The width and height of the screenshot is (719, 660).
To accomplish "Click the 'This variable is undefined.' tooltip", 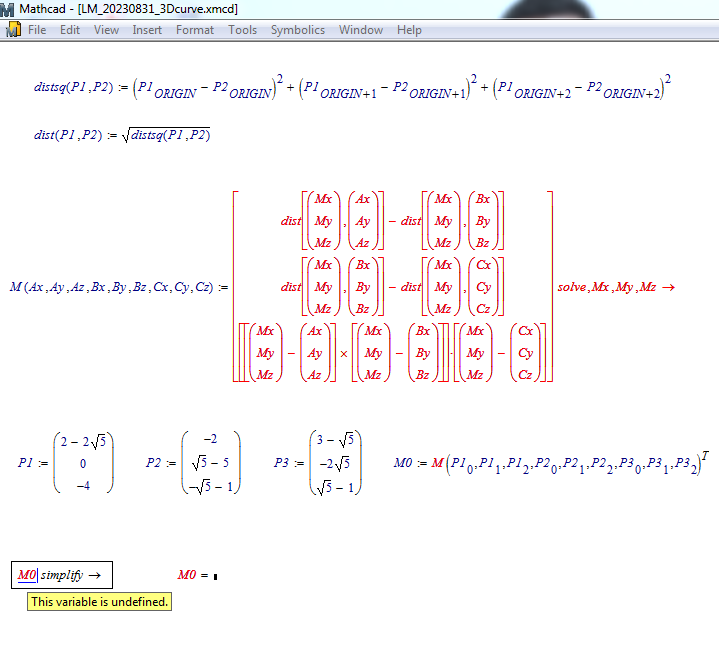I will (x=100, y=602).
